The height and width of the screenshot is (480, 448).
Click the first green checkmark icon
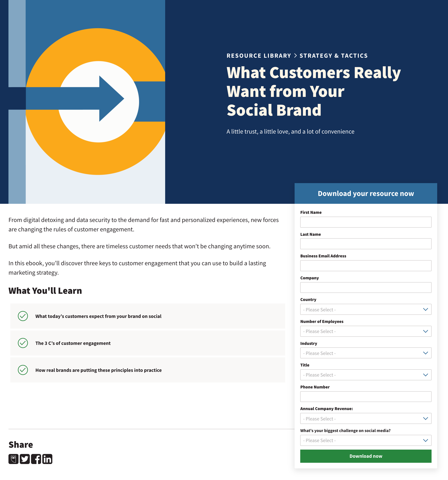tap(23, 315)
